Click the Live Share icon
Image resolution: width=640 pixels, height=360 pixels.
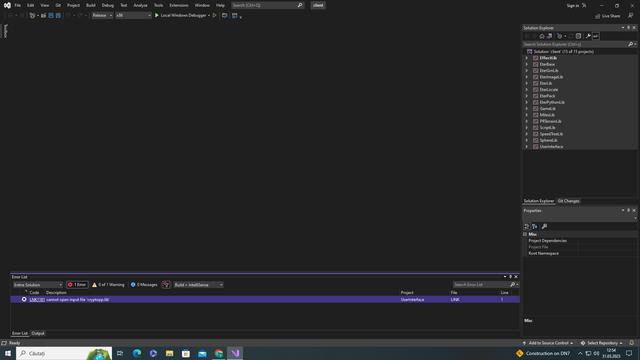598,16
